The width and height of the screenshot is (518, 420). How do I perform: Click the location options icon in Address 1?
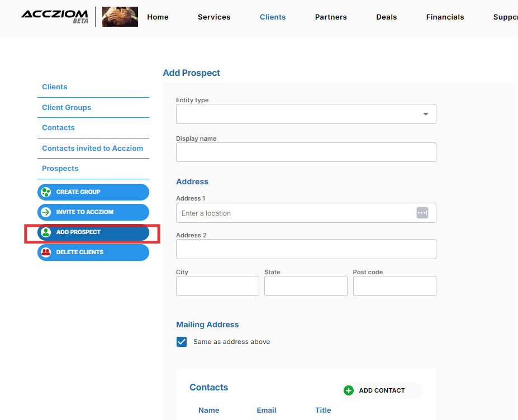coord(422,213)
